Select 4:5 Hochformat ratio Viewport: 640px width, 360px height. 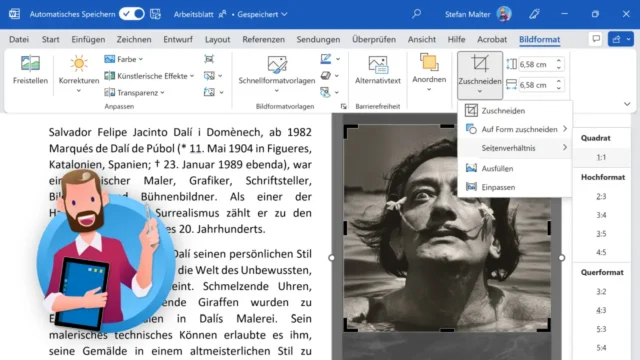[602, 252]
